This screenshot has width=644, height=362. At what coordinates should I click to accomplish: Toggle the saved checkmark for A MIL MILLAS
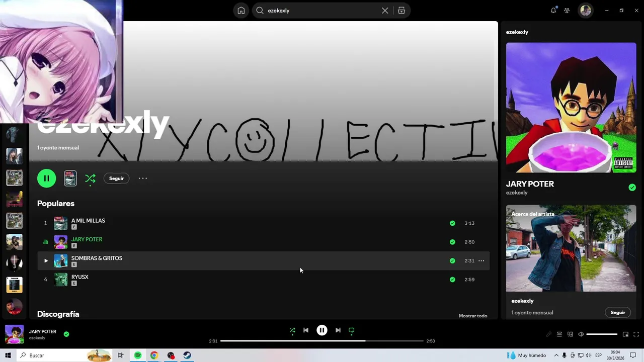pos(452,223)
